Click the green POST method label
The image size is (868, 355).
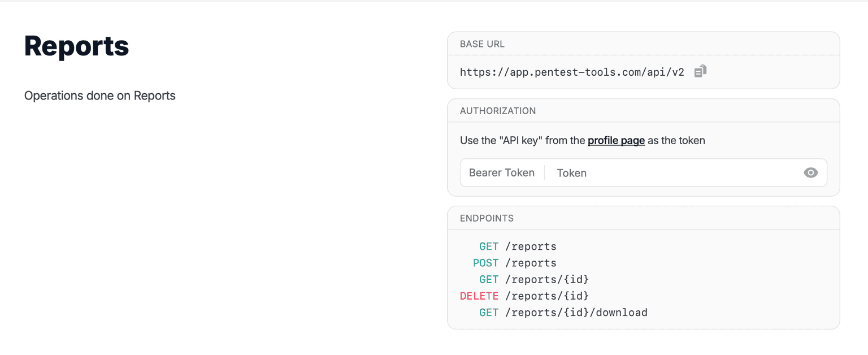click(x=485, y=263)
